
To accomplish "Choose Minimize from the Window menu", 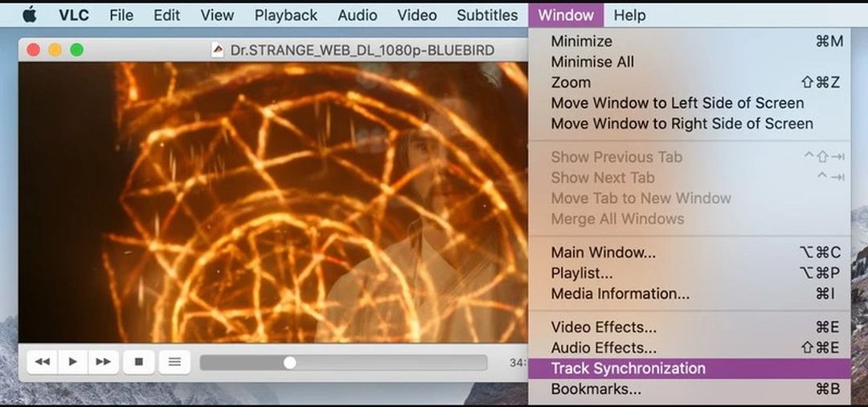I will click(x=690, y=41).
